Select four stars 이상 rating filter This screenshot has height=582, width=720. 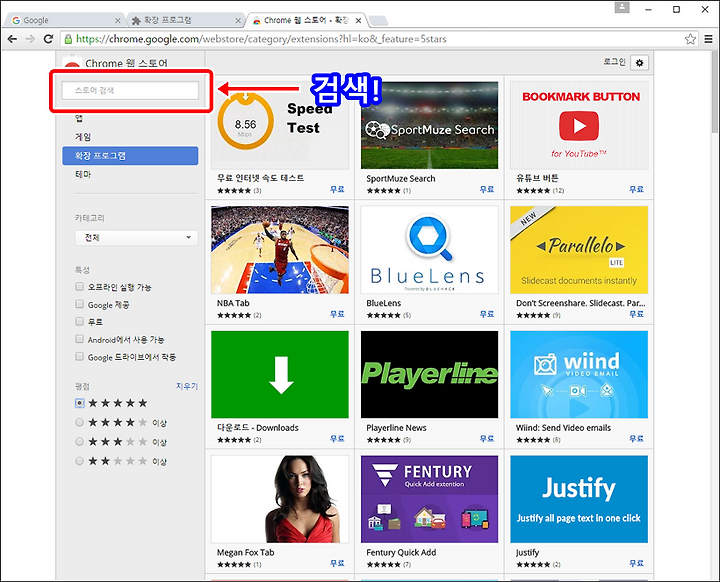pyautogui.click(x=79, y=422)
